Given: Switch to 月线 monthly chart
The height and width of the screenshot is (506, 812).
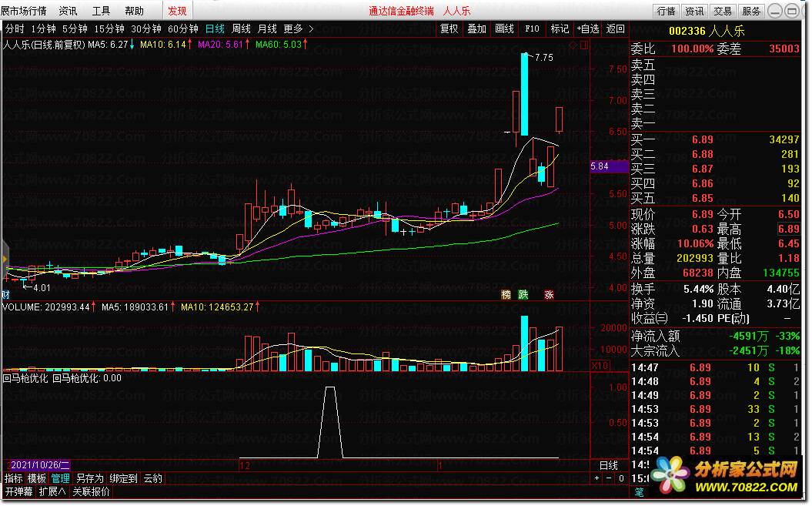Looking at the screenshot, I should pos(267,29).
